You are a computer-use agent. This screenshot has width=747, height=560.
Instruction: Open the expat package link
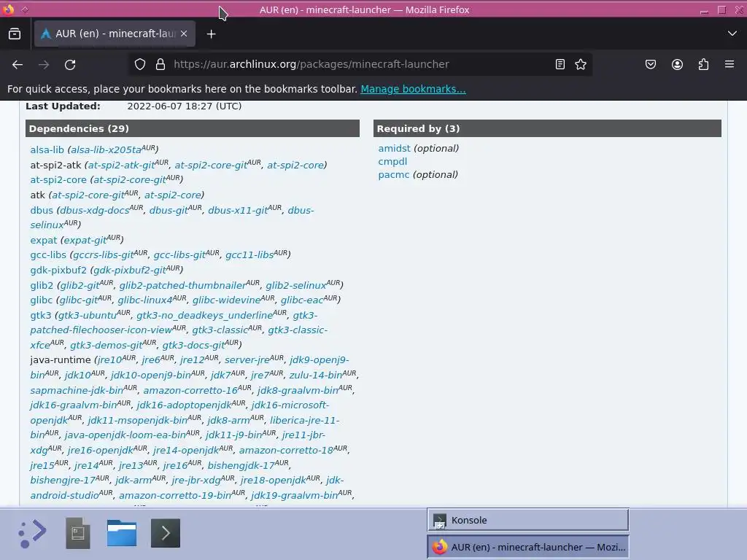coord(43,240)
